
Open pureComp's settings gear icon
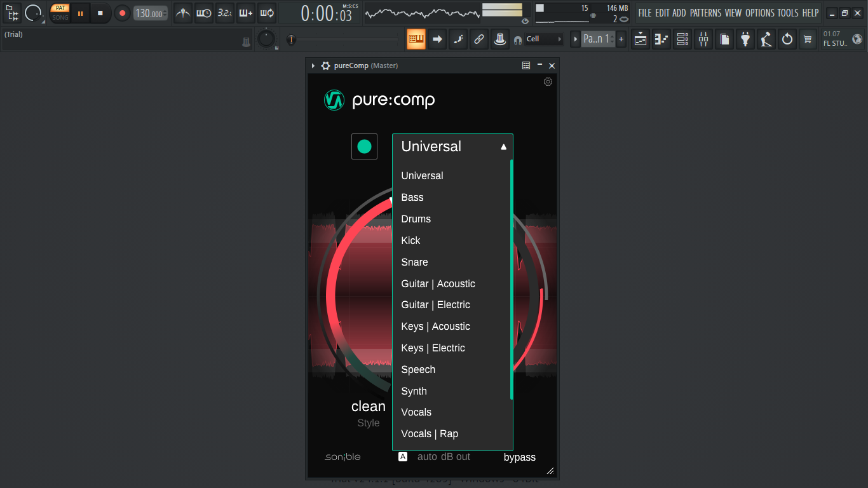pos(548,82)
